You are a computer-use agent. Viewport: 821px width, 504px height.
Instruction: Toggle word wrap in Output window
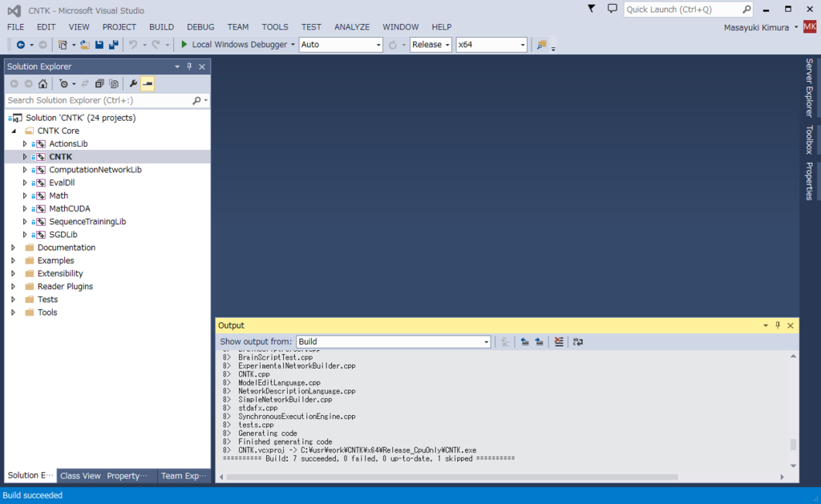click(578, 342)
